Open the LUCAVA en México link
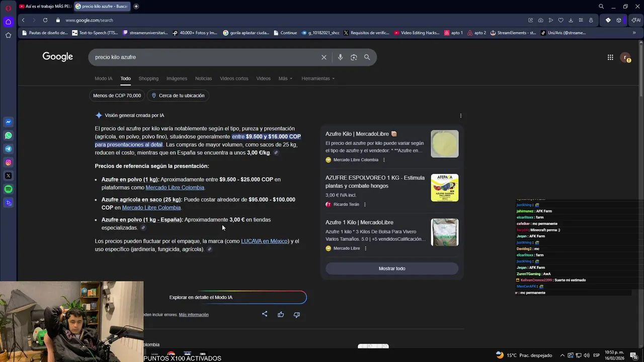This screenshot has width=644, height=362. coord(265,241)
